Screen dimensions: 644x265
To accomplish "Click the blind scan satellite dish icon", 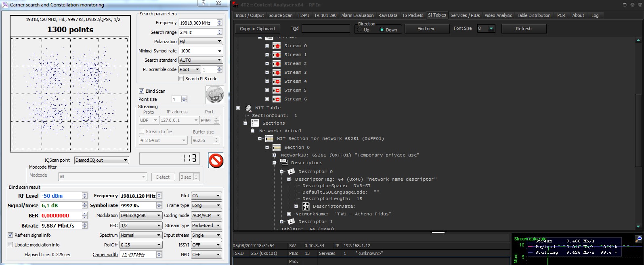I will click(x=214, y=95).
